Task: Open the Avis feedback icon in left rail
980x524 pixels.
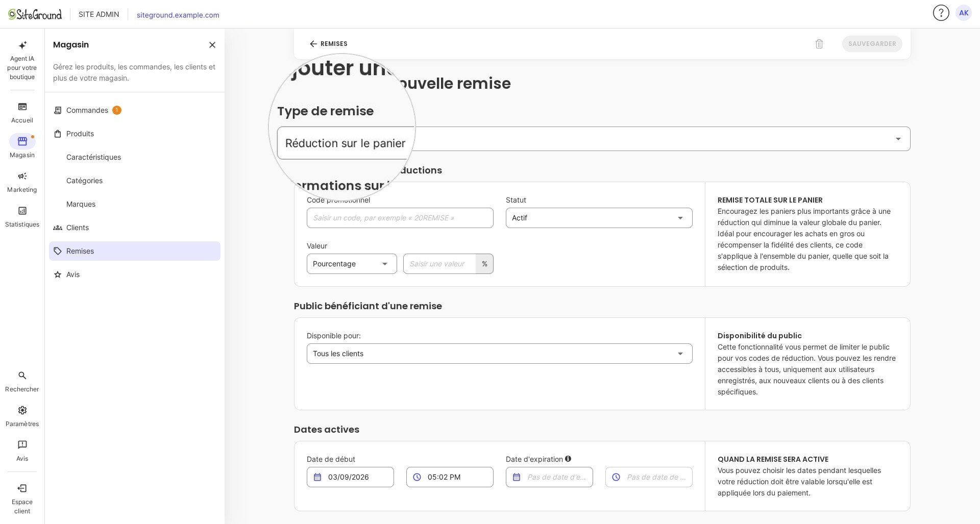Action: (22, 445)
